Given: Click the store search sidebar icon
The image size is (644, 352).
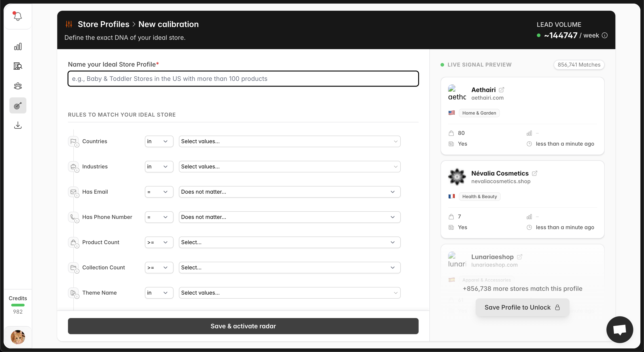Looking at the screenshot, I should pyautogui.click(x=18, y=66).
